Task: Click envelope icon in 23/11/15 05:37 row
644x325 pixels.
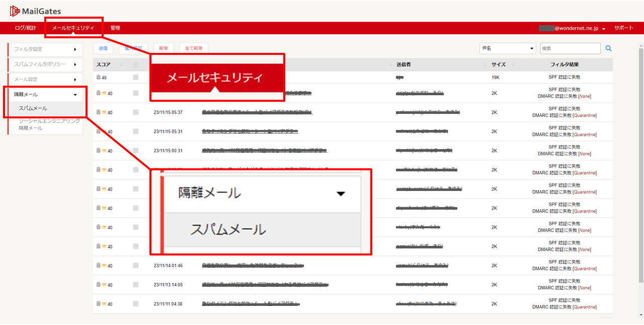Action: click(105, 113)
